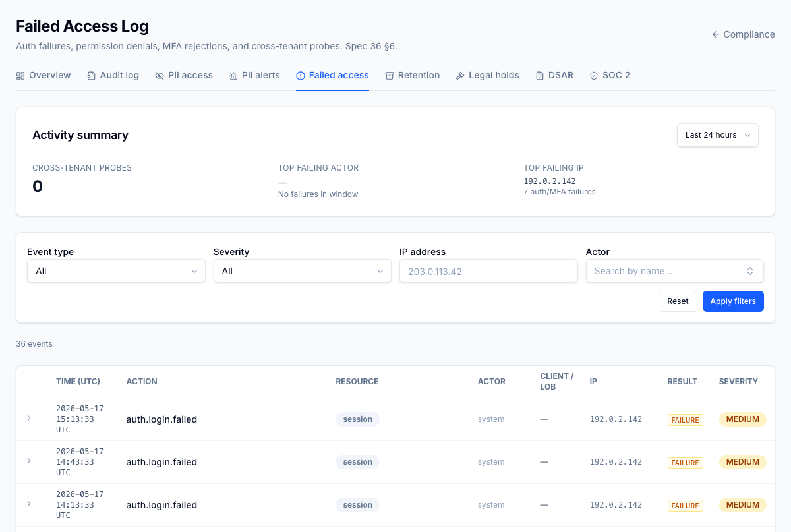Click the Audit log document icon
Viewport: 791px width, 532px height.
pos(92,76)
